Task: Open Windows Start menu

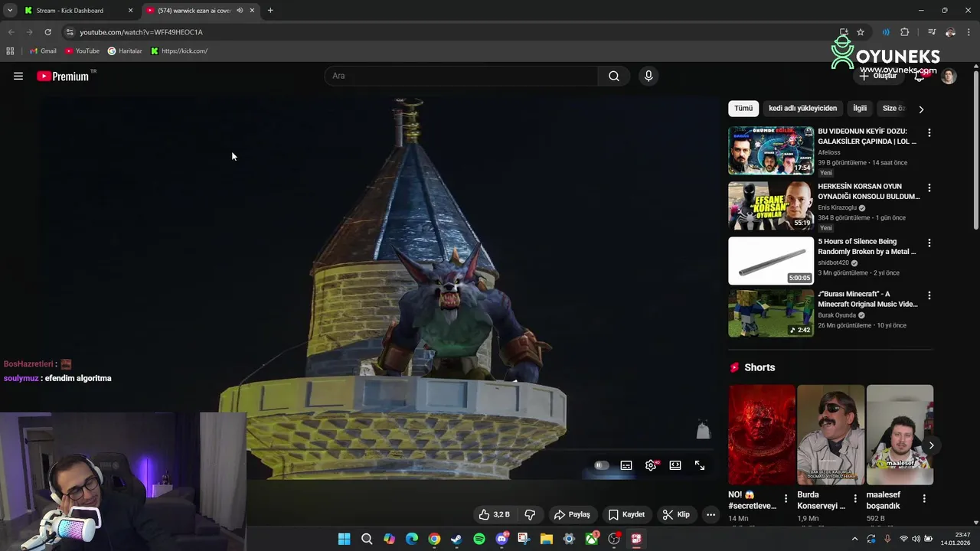Action: point(345,539)
